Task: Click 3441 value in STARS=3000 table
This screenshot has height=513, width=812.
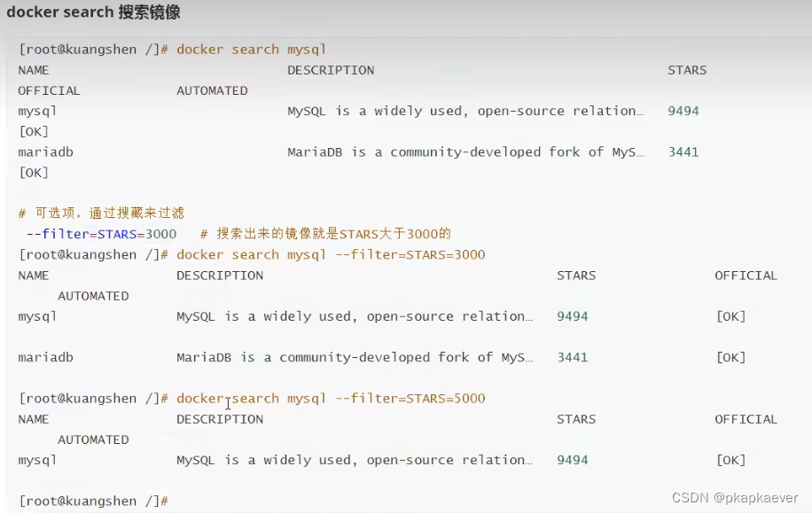Action: tap(573, 358)
